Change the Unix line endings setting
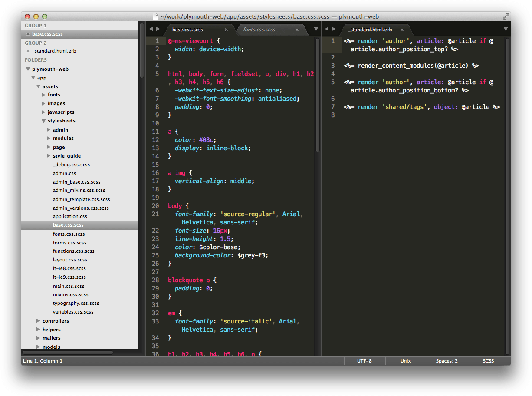 (x=405, y=361)
